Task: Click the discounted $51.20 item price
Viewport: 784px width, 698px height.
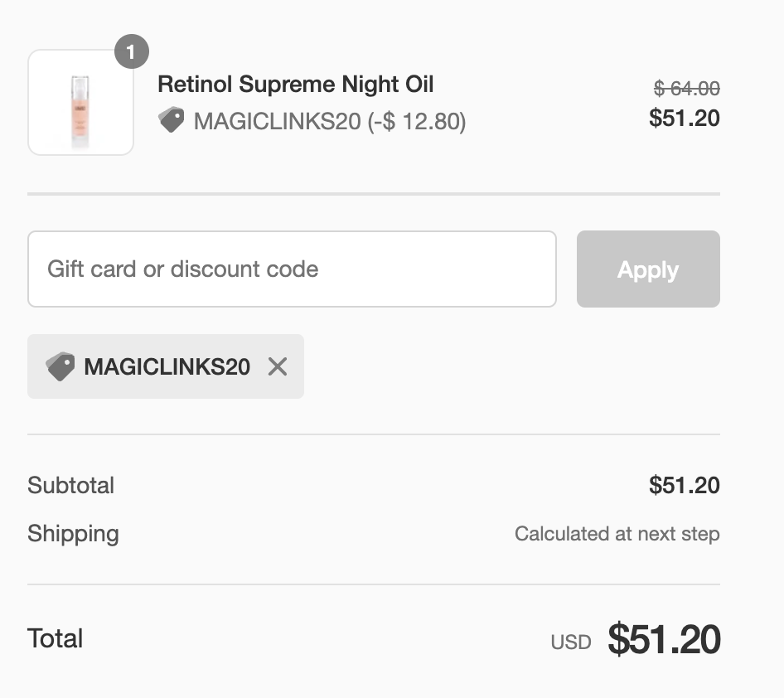Action: coord(684,119)
